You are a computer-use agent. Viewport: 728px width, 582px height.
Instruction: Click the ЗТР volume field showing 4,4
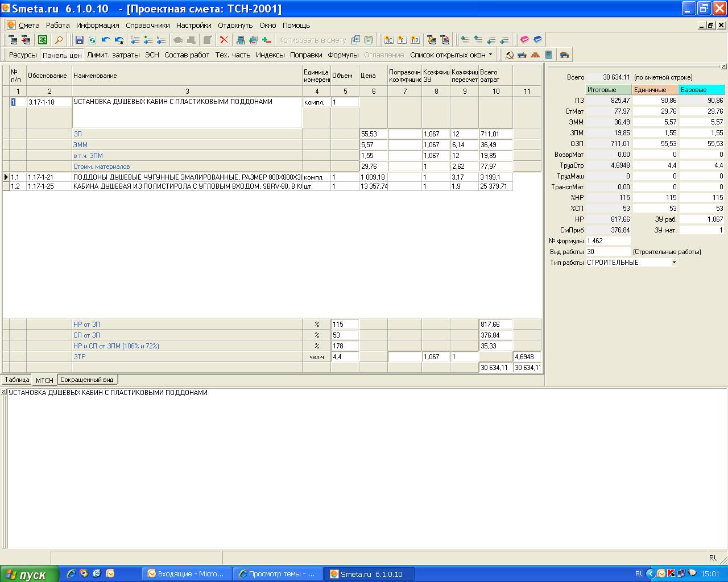[x=345, y=357]
